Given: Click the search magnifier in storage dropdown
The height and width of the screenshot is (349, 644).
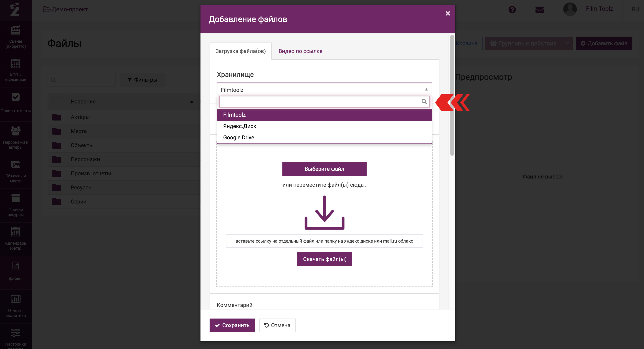Looking at the screenshot, I should point(424,101).
